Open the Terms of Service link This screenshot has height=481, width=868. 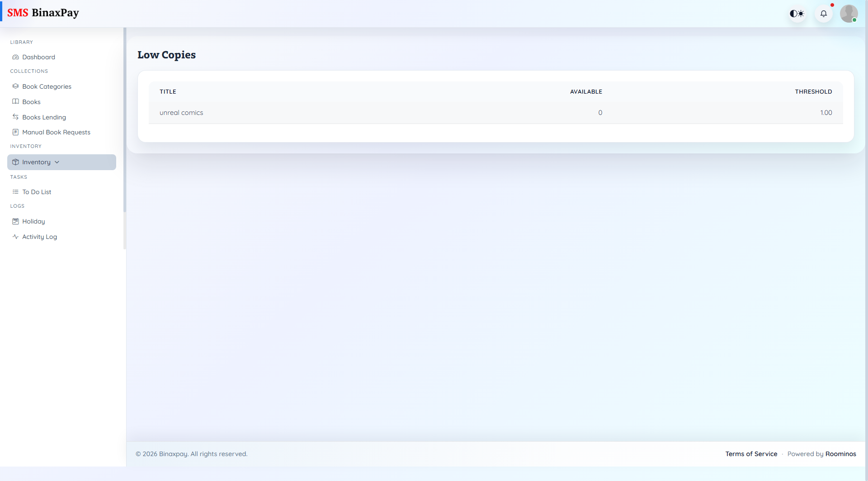tap(751, 453)
